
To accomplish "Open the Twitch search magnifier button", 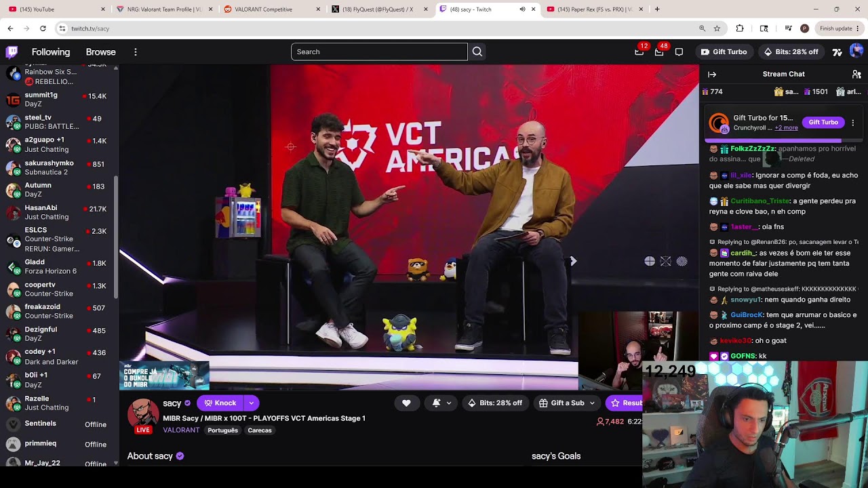I will [x=477, y=52].
